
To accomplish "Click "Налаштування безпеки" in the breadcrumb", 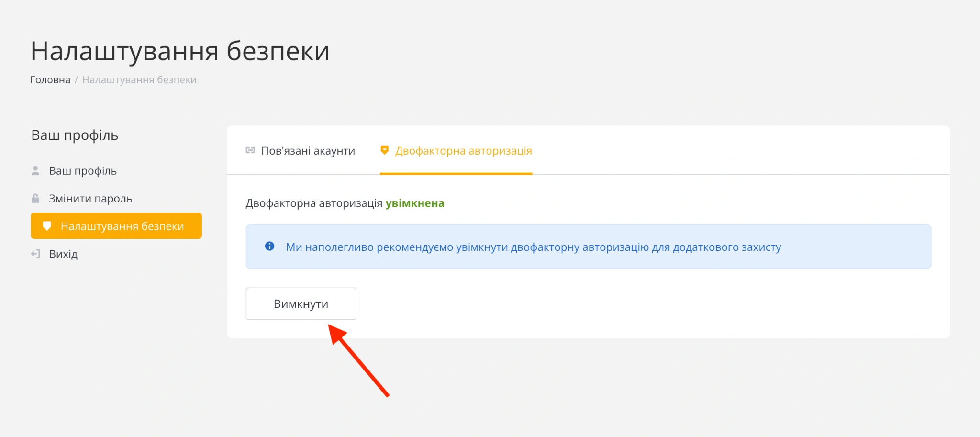I will (x=139, y=79).
